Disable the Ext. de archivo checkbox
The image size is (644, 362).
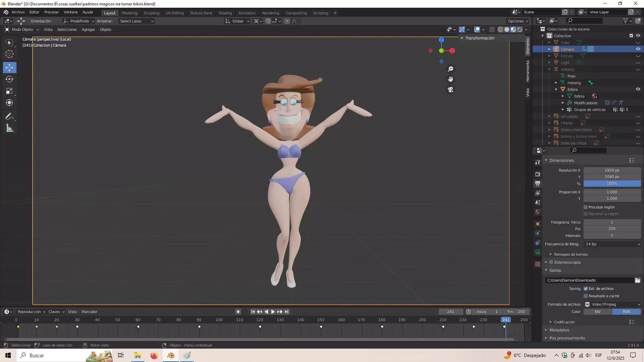tap(586, 289)
